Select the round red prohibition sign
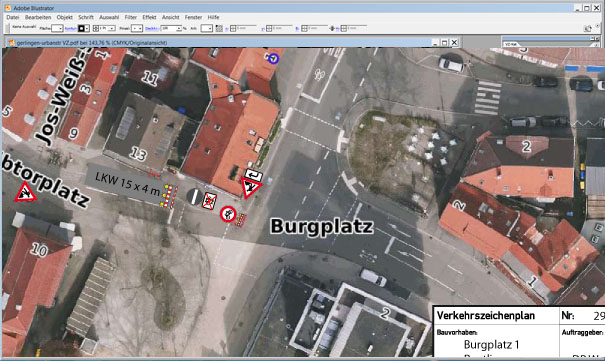 tap(228, 214)
